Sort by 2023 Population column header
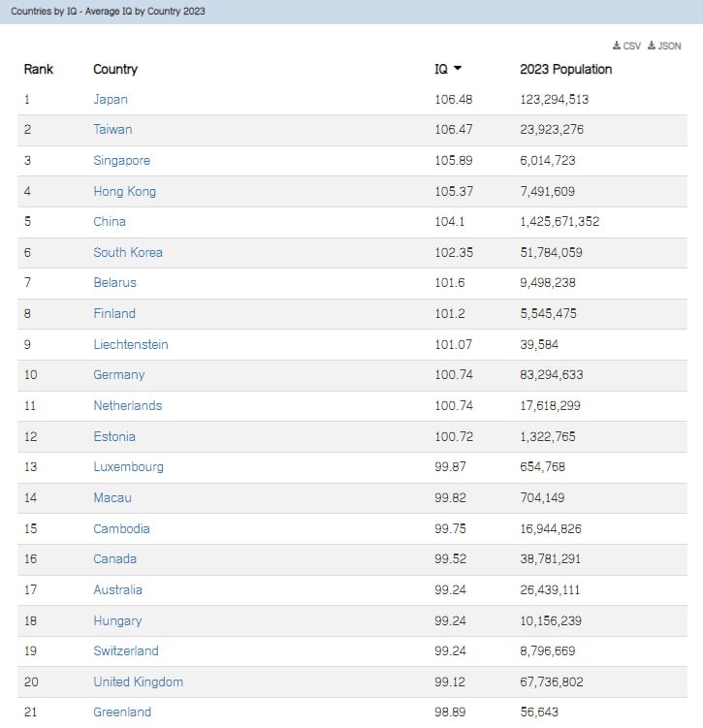The width and height of the screenshot is (703, 728). coord(565,69)
